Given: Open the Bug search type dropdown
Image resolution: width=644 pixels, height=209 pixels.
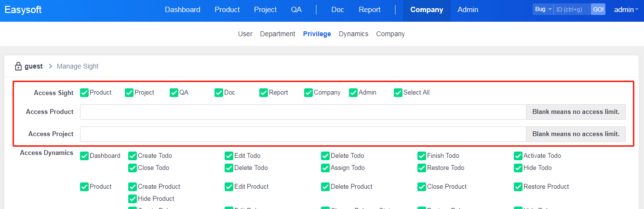Looking at the screenshot, I should click(543, 10).
